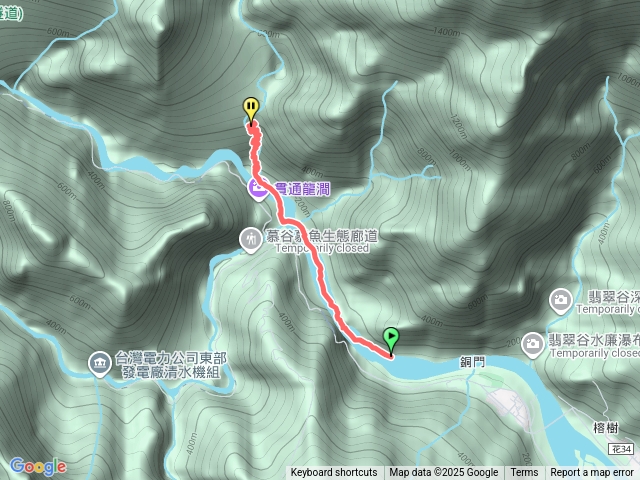Click the 台灣電力公司東部發電廠清水機組 label

tap(171, 365)
